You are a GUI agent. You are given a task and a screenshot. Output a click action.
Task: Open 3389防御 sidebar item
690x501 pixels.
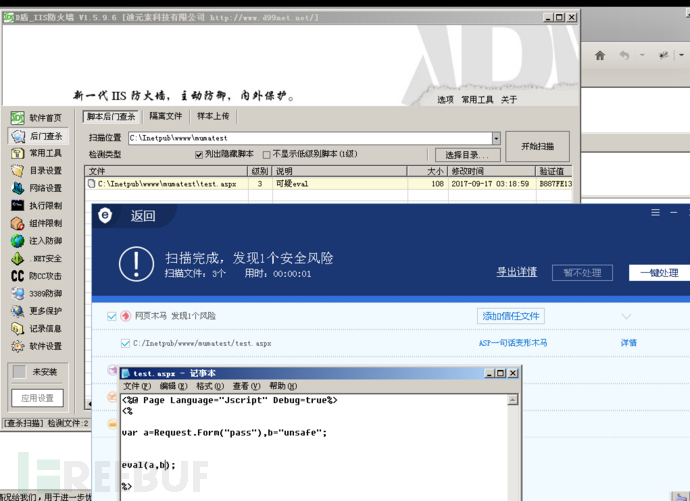click(37, 293)
